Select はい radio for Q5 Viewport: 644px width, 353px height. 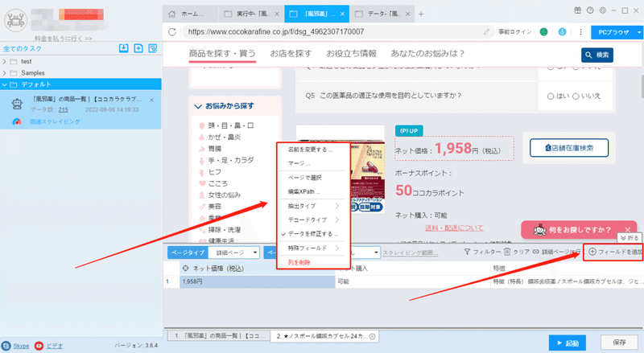coord(551,96)
